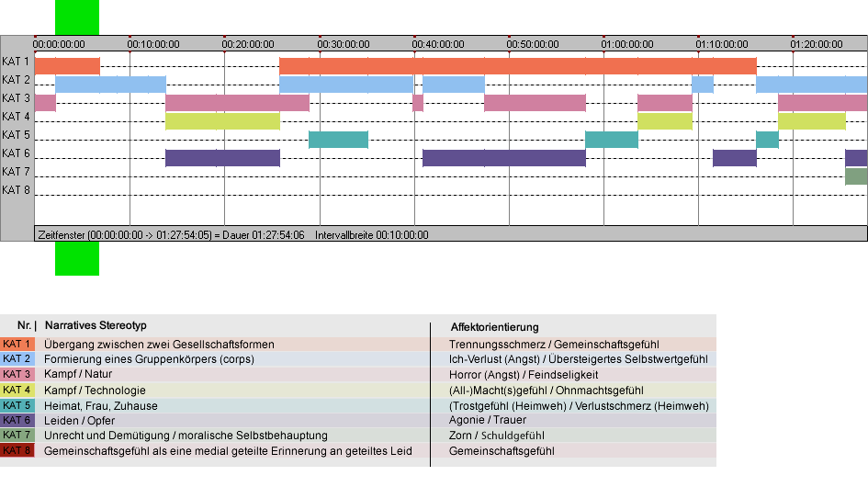Viewport: 868px width, 487px height.
Task: Click the 00:10:00:00 time marker
Action: 153,44
